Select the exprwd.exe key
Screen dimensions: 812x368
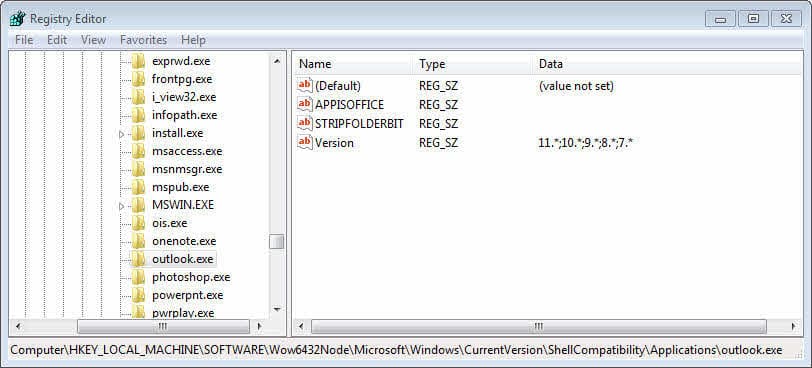[x=181, y=61]
